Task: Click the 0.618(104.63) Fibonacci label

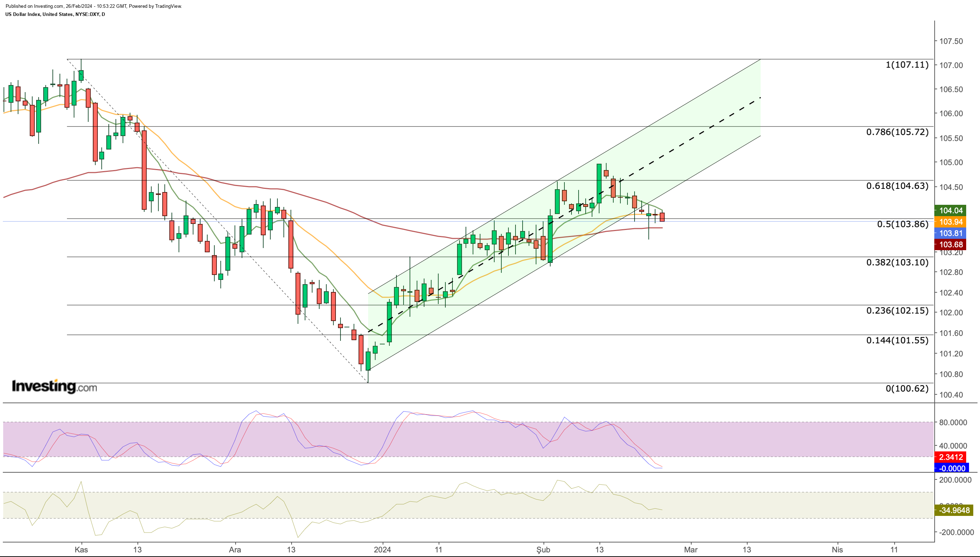Action: click(897, 186)
